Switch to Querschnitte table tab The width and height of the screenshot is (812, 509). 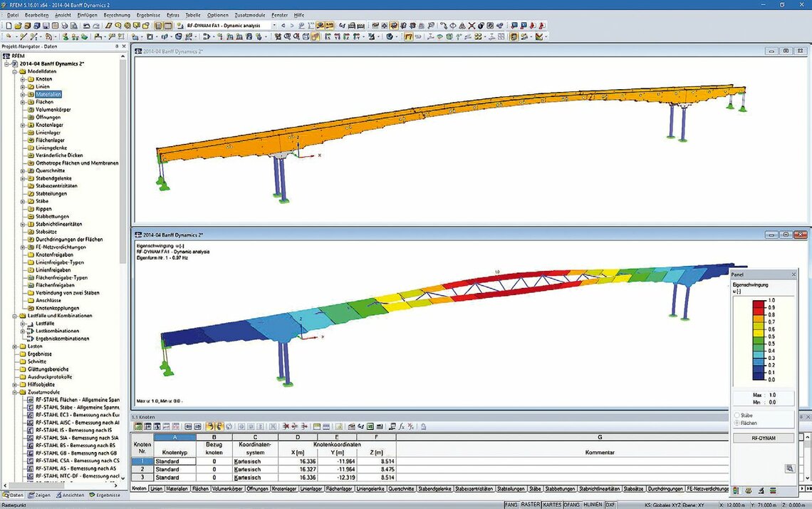(x=401, y=489)
